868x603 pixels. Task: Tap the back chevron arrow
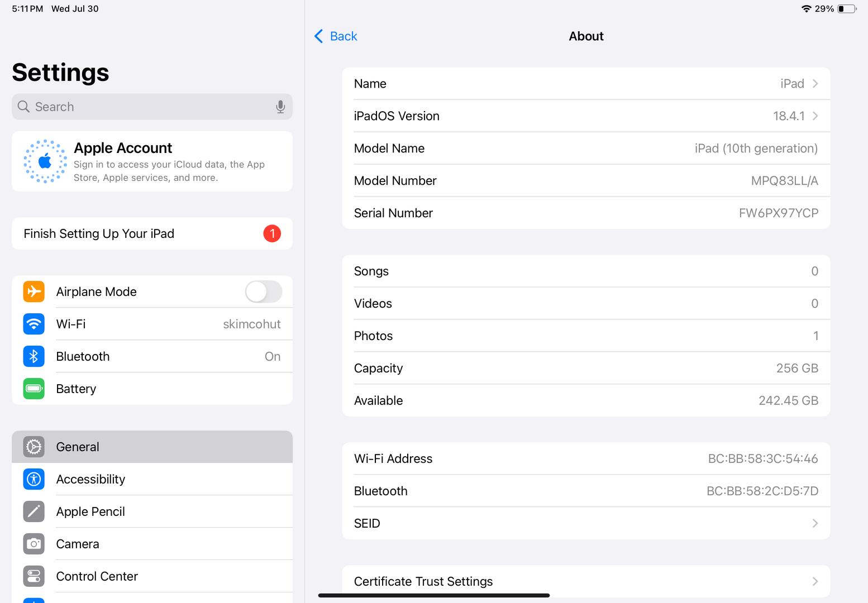(318, 36)
